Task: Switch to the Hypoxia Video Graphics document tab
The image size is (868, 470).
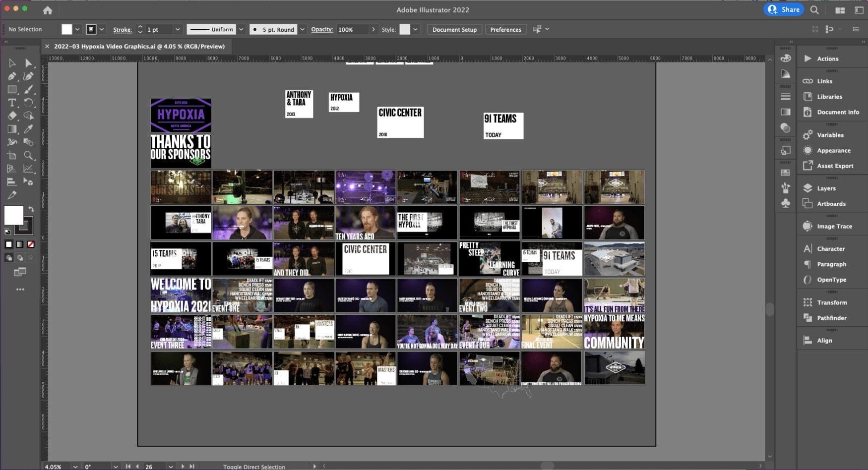Action: [x=139, y=47]
